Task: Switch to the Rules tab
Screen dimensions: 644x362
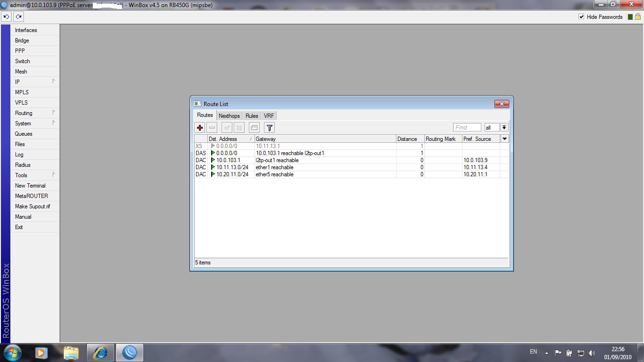Action: (x=252, y=116)
